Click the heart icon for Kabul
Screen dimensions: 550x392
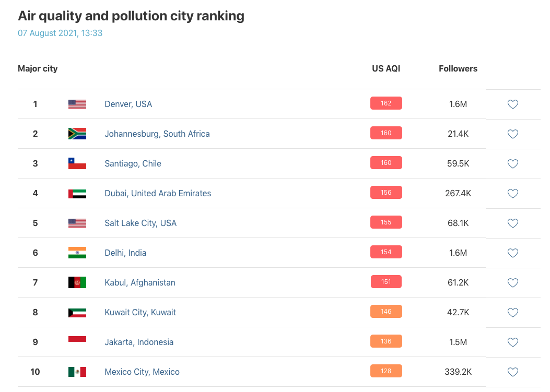click(512, 283)
